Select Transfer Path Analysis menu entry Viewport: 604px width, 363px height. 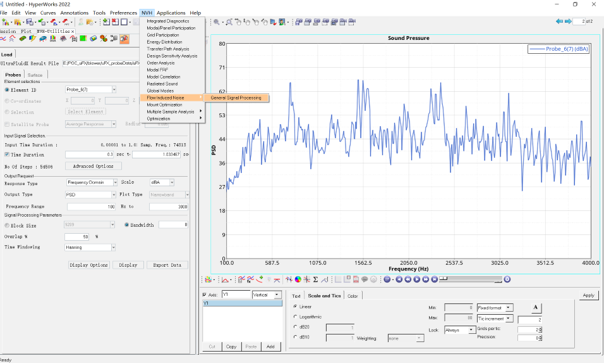(x=168, y=49)
